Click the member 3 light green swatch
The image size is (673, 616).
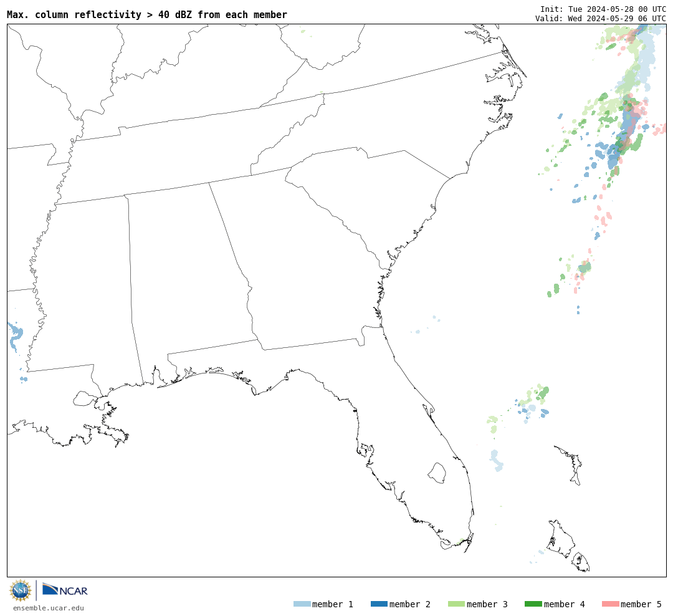(x=456, y=604)
